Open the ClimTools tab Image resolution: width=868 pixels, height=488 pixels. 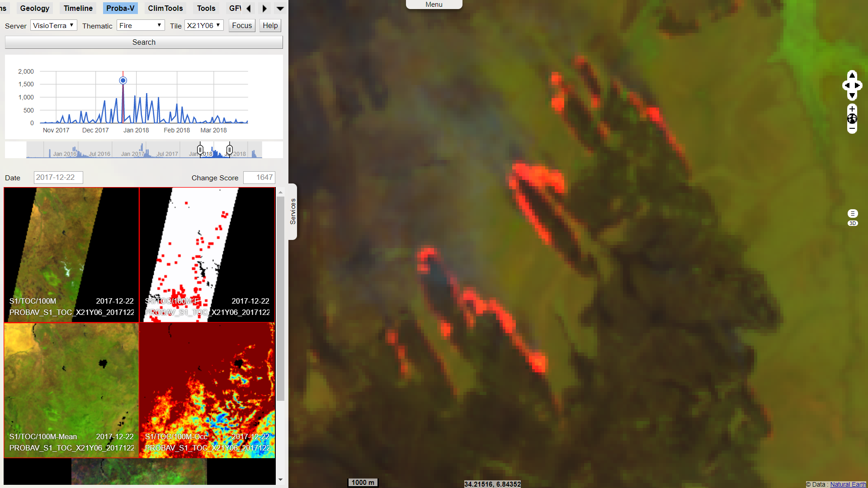pyautogui.click(x=165, y=8)
